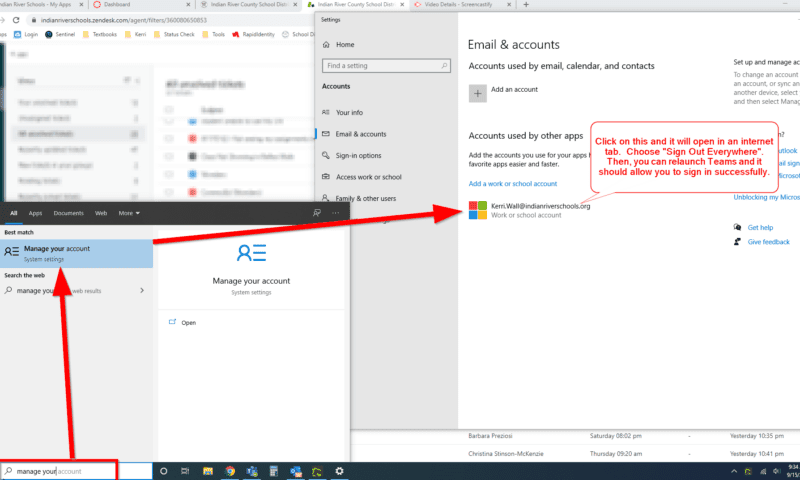Switch to Web tab in Windows search
Screen dimensions: 800x480
click(101, 213)
